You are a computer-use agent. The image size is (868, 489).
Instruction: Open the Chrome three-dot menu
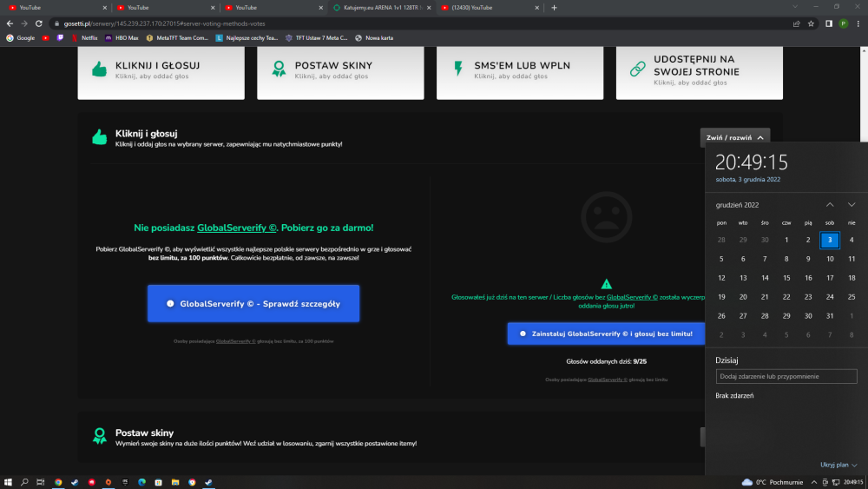858,23
